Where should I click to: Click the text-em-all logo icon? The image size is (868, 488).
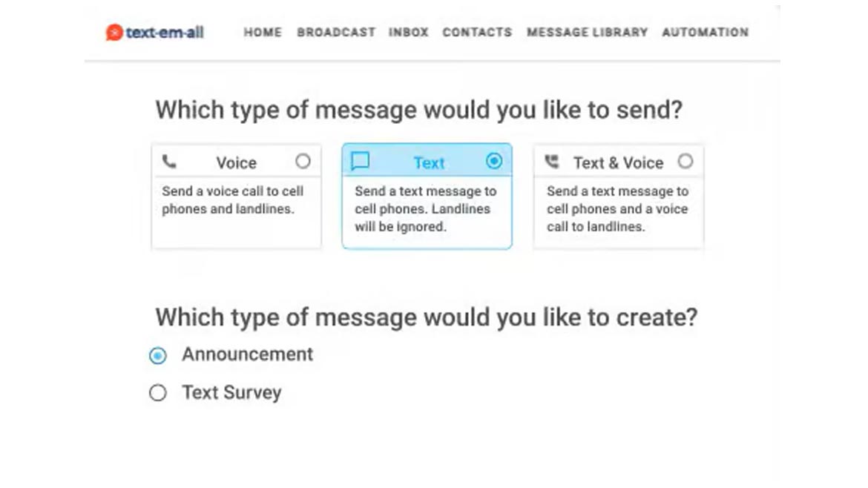point(114,33)
